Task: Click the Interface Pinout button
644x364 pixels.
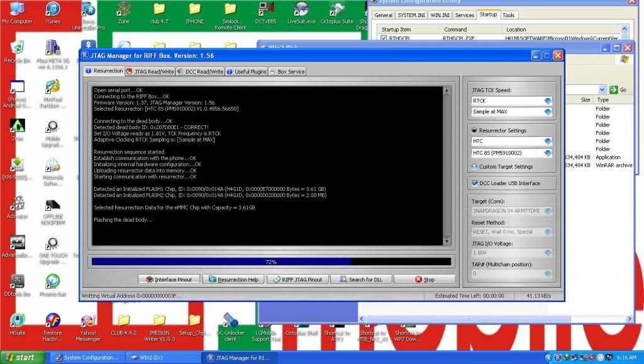Action: pyautogui.click(x=169, y=279)
